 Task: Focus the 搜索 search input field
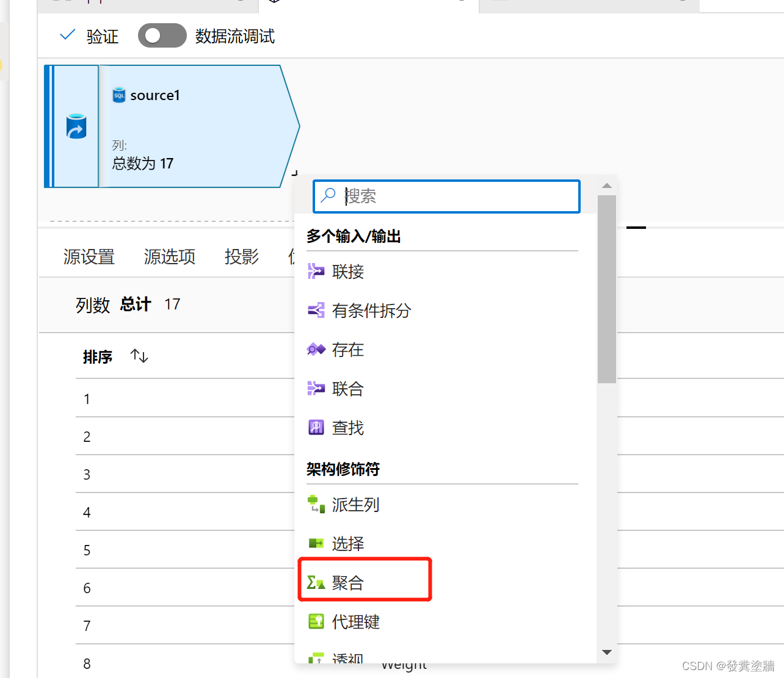pos(446,196)
